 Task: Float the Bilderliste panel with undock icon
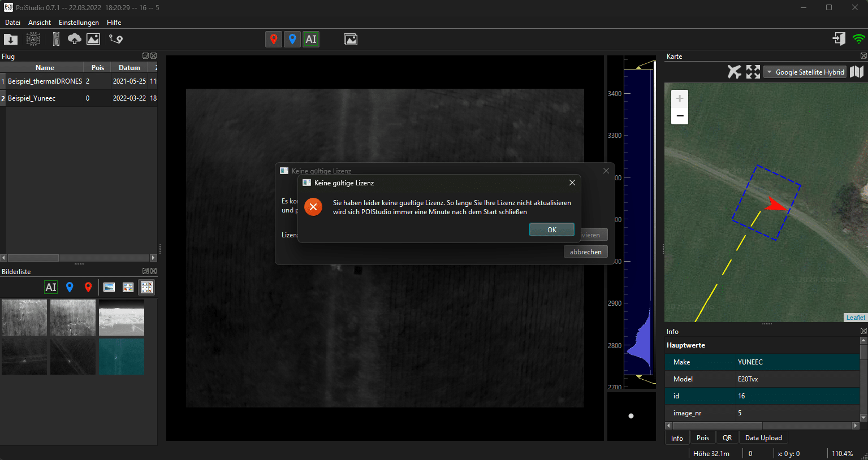click(145, 271)
